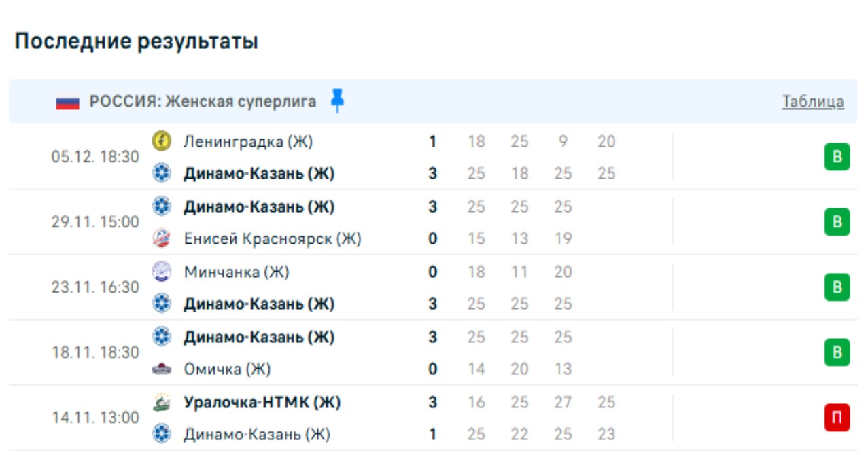
Task: Click the Russian flag icon
Action: click(68, 103)
